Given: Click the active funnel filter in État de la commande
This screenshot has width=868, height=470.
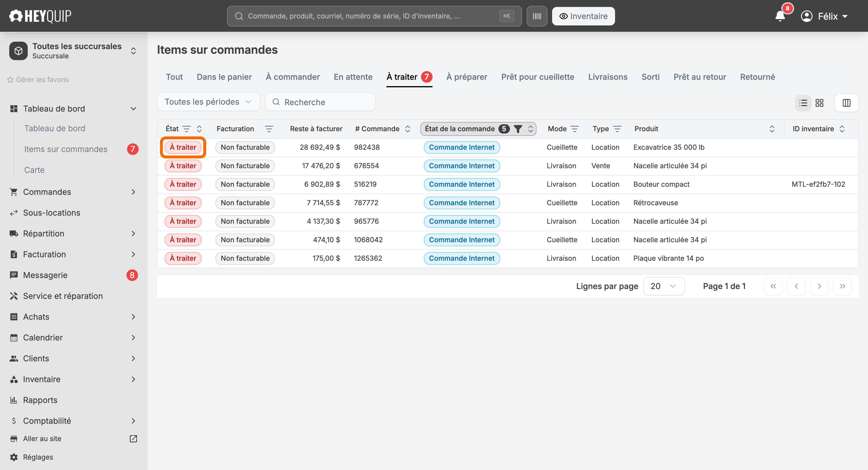Looking at the screenshot, I should (518, 129).
